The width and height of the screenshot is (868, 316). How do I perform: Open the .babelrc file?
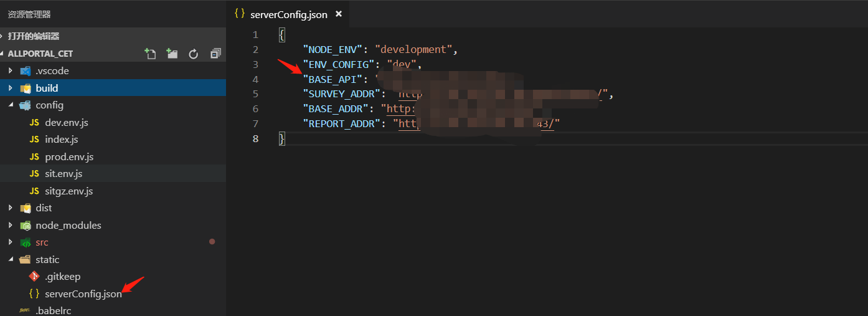(x=53, y=310)
